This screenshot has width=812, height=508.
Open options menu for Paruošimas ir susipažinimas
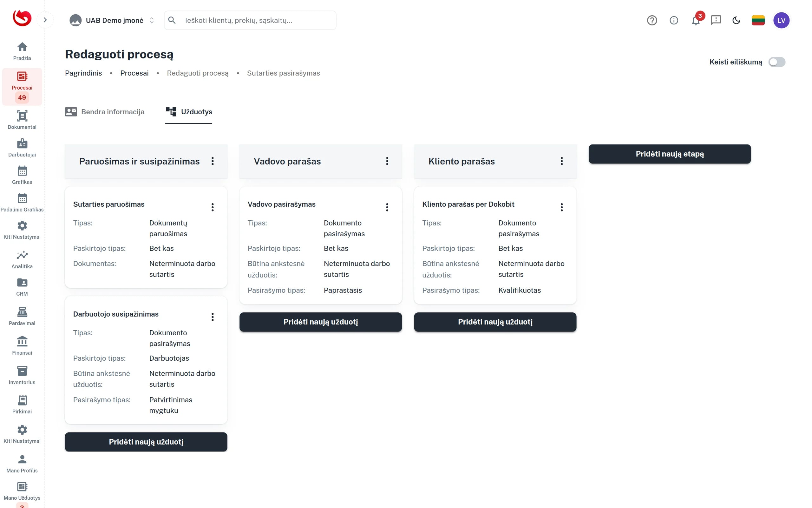point(213,161)
